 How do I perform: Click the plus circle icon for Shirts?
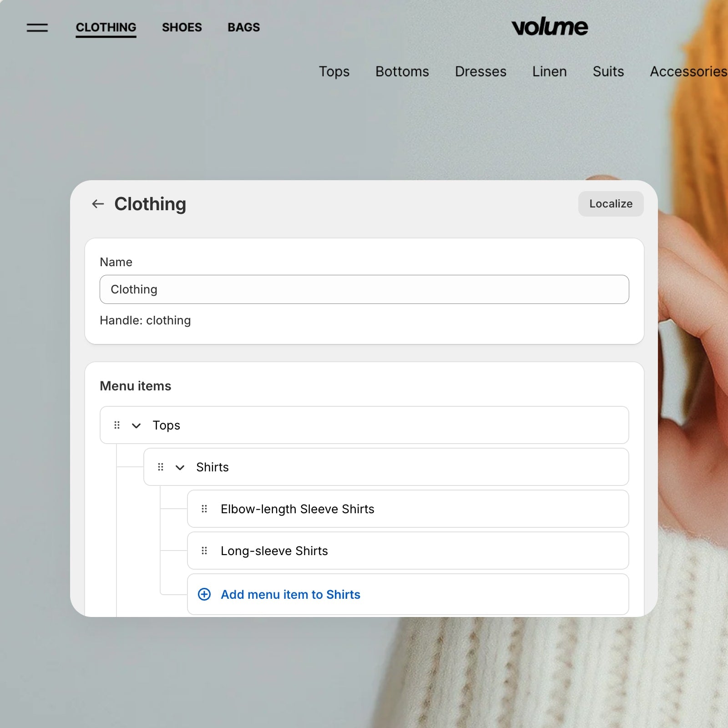pos(204,594)
